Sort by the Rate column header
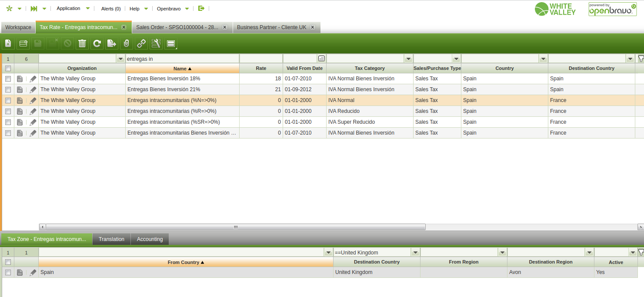The image size is (644, 297). tap(261, 69)
